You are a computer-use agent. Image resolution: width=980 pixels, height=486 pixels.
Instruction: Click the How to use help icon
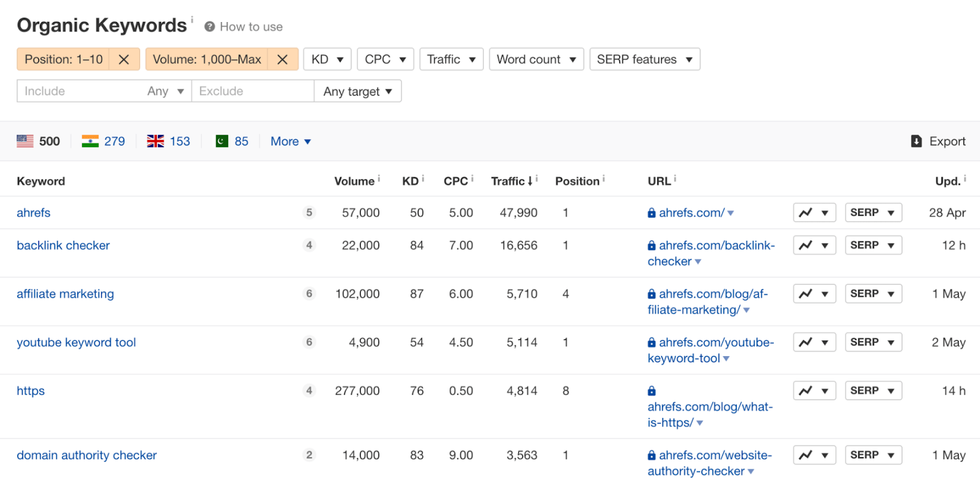pos(209,27)
